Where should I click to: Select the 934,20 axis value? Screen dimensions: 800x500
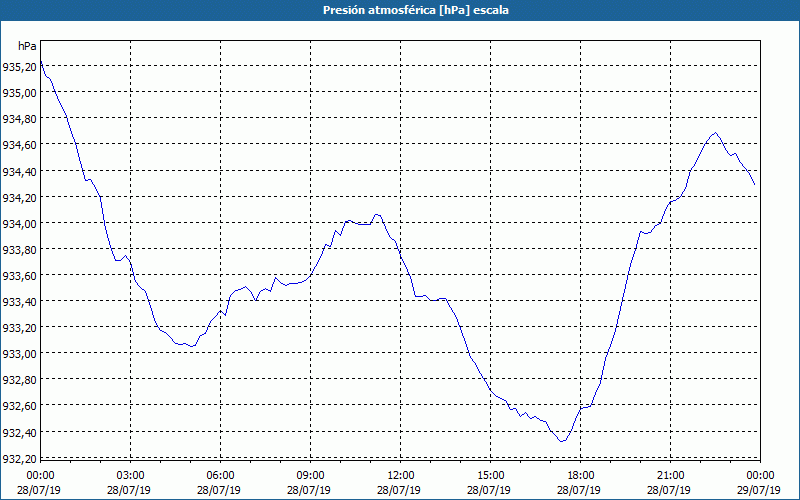19,197
